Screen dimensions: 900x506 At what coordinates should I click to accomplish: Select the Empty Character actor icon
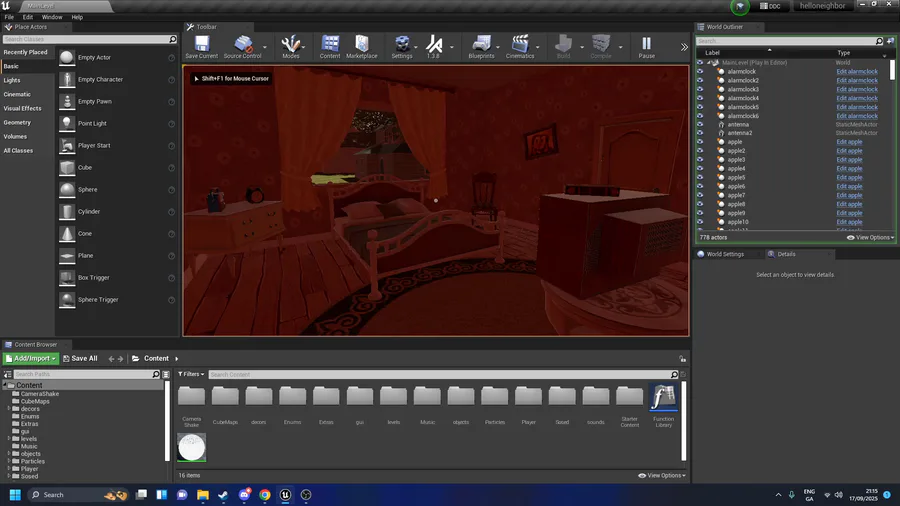coord(67,79)
